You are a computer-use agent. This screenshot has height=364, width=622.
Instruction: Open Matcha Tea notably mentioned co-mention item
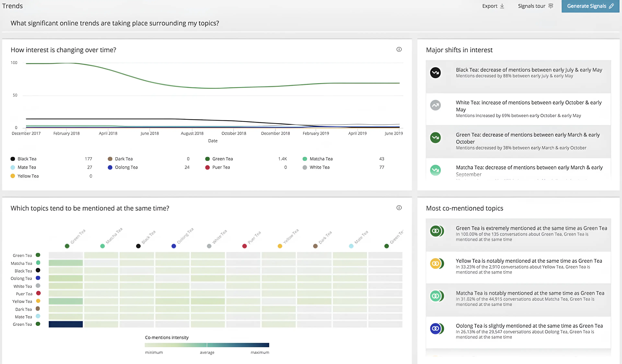[518, 300]
